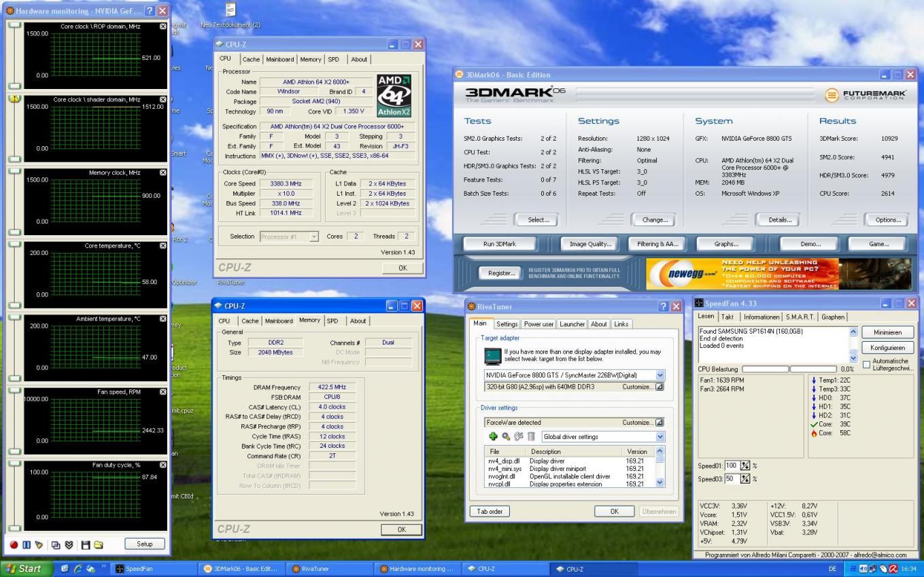Click the overlapping windows icon in monitoring toolbar

[x=56, y=544]
